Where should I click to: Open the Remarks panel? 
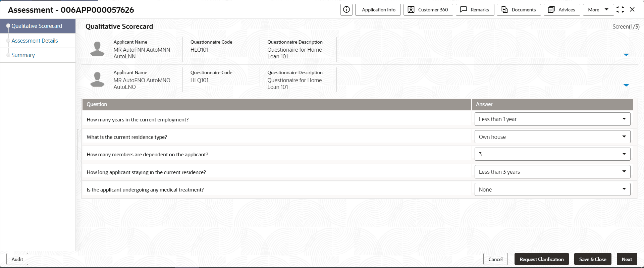point(475,10)
